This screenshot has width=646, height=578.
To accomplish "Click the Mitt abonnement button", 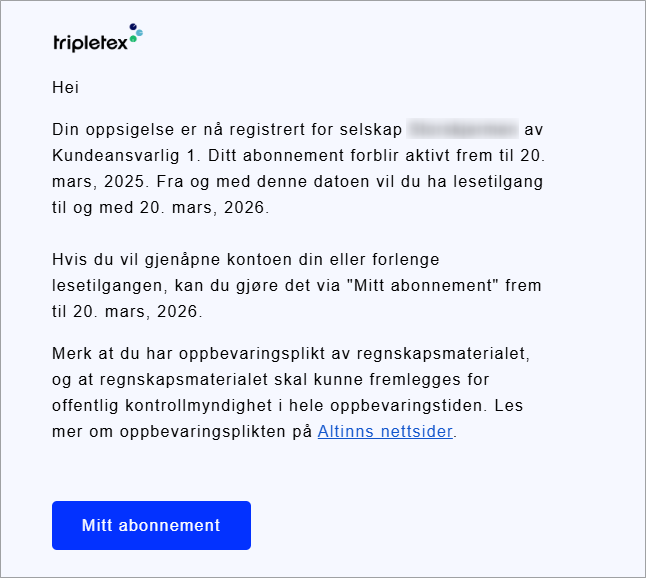I will click(x=151, y=525).
